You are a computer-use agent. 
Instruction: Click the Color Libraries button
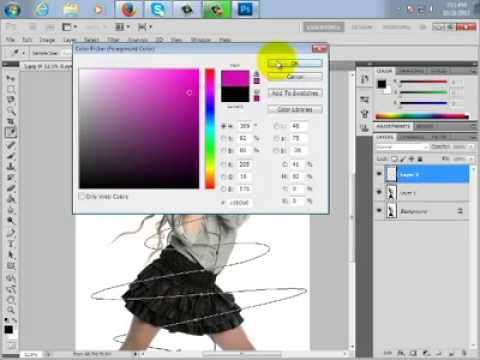point(295,109)
